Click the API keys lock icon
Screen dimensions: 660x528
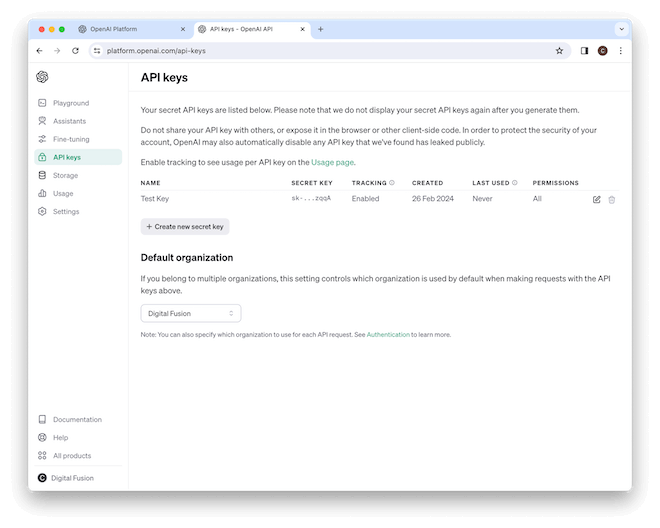[42, 157]
